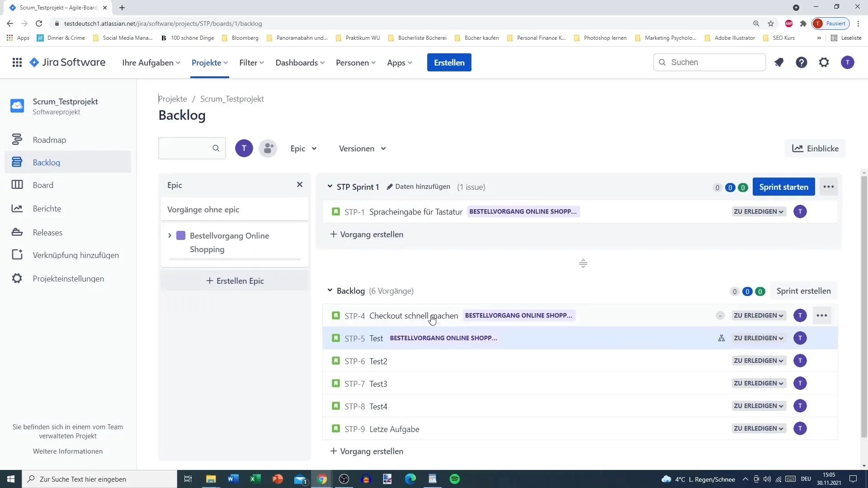Go to Roadmap in sidebar
868x488 pixels.
click(x=68, y=140)
